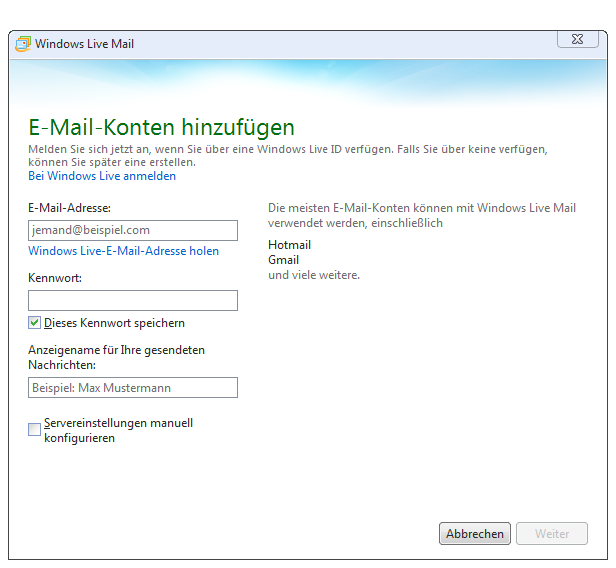616x568 pixels.
Task: Click the 'Windows Live Mail' title text
Action: (x=84, y=44)
